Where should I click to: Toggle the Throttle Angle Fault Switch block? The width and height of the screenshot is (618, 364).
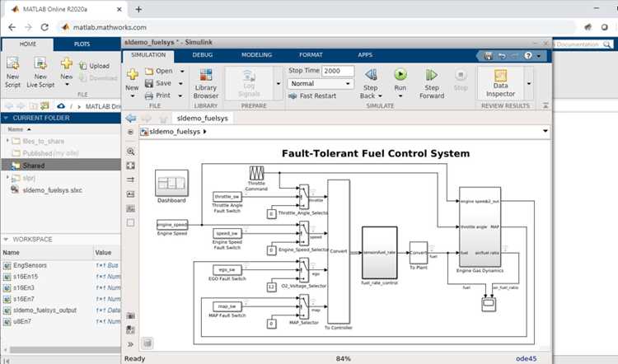[x=227, y=196]
